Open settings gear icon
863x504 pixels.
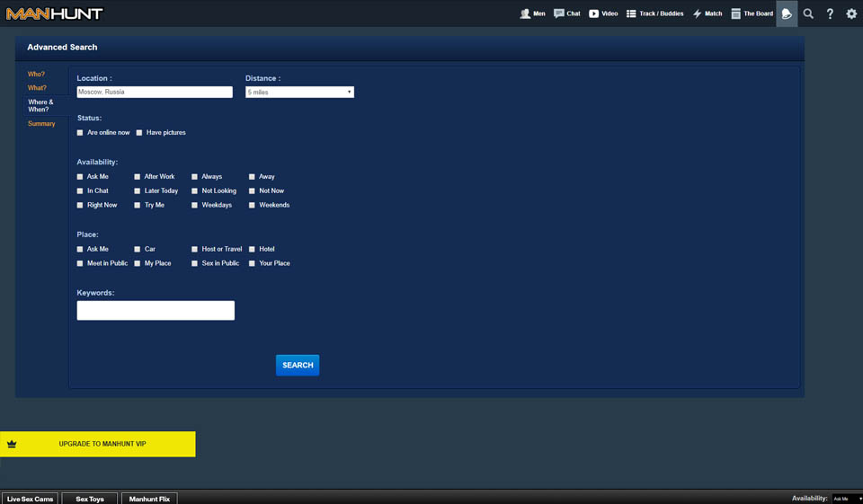[x=851, y=13]
